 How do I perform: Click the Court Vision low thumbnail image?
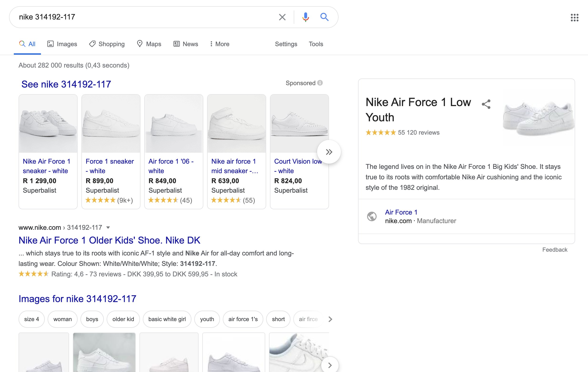click(299, 123)
